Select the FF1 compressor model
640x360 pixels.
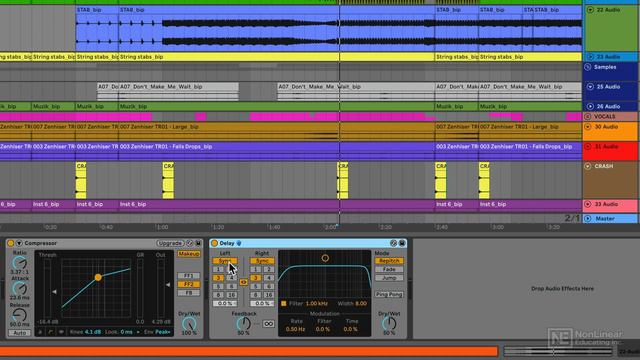coord(189,276)
